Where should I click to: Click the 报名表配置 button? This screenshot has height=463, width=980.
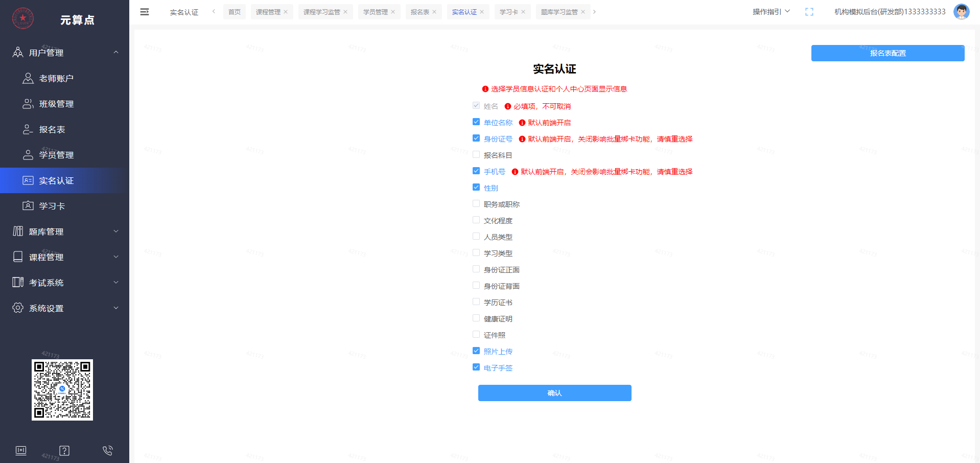click(888, 53)
